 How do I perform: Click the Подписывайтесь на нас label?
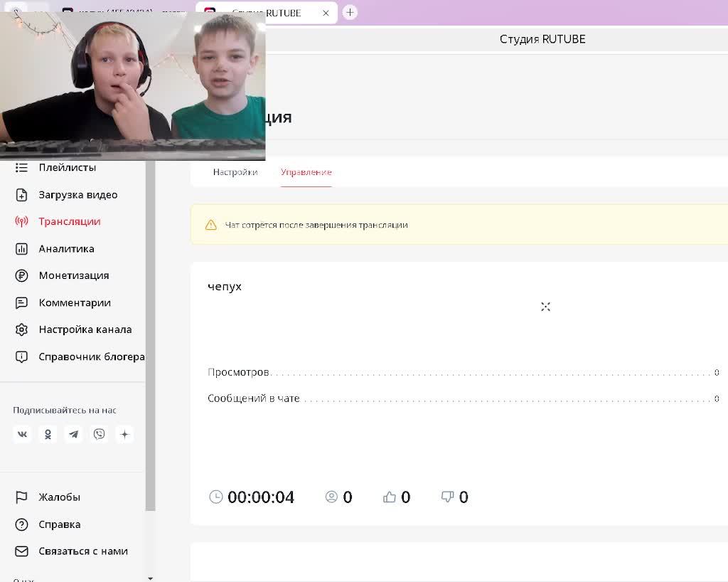[x=65, y=410]
